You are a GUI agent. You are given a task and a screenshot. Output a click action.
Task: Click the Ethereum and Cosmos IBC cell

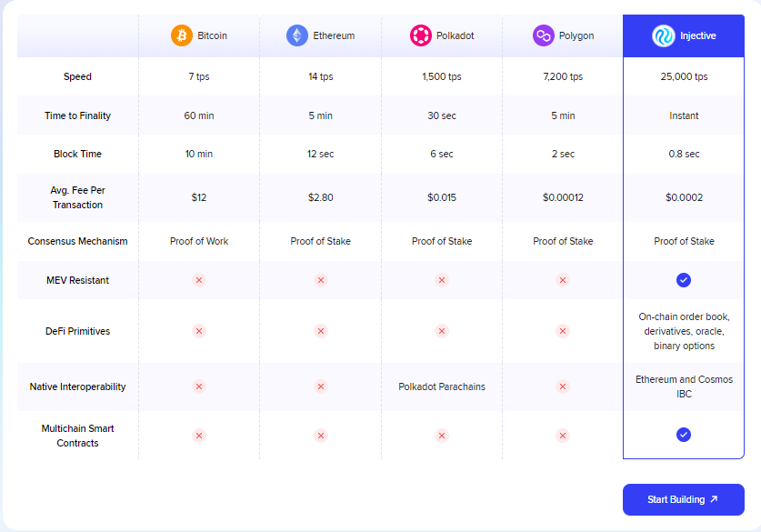coord(684,386)
